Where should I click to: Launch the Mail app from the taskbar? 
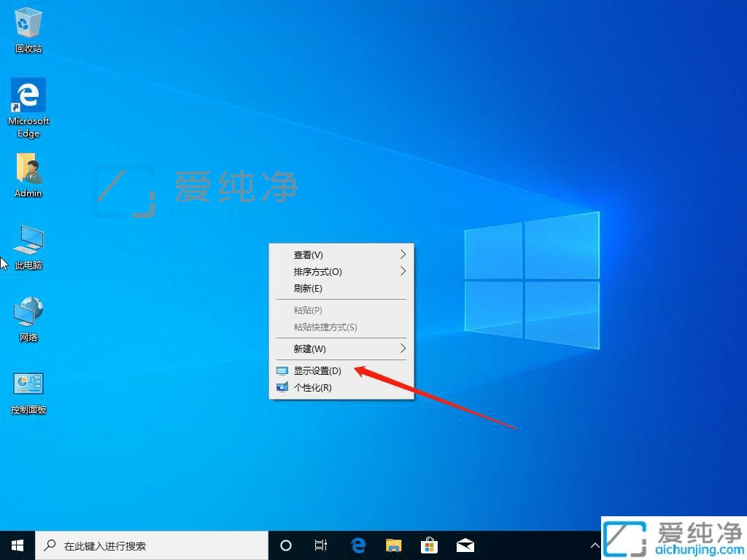click(x=465, y=545)
